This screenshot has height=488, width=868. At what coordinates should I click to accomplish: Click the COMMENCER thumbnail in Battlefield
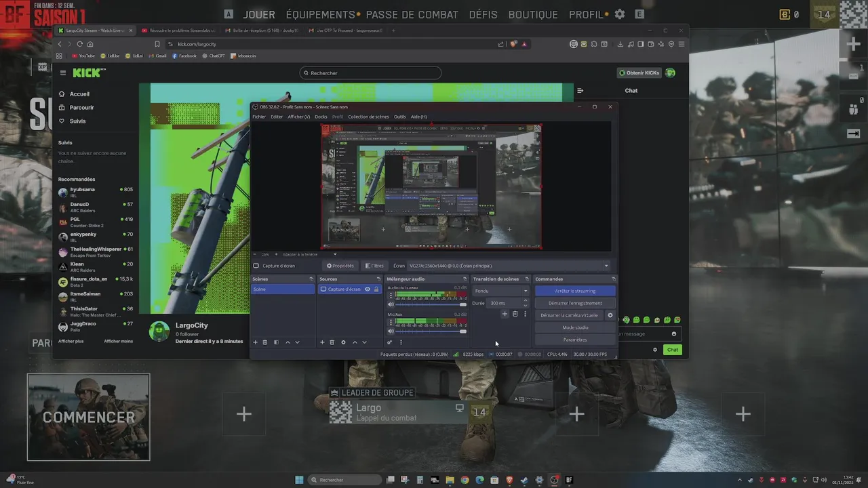tap(89, 417)
